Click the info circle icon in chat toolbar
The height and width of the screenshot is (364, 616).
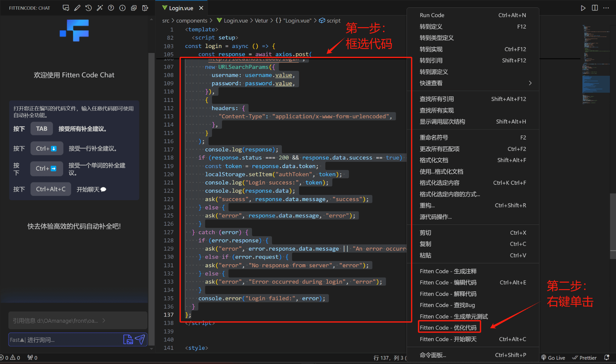(123, 8)
